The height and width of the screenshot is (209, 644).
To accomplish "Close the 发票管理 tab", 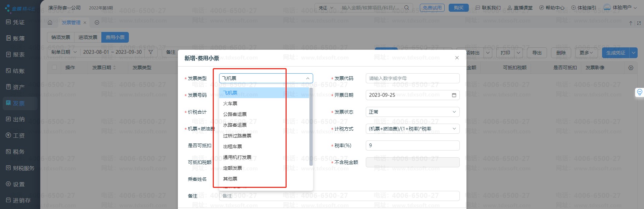I will pyautogui.click(x=85, y=23).
